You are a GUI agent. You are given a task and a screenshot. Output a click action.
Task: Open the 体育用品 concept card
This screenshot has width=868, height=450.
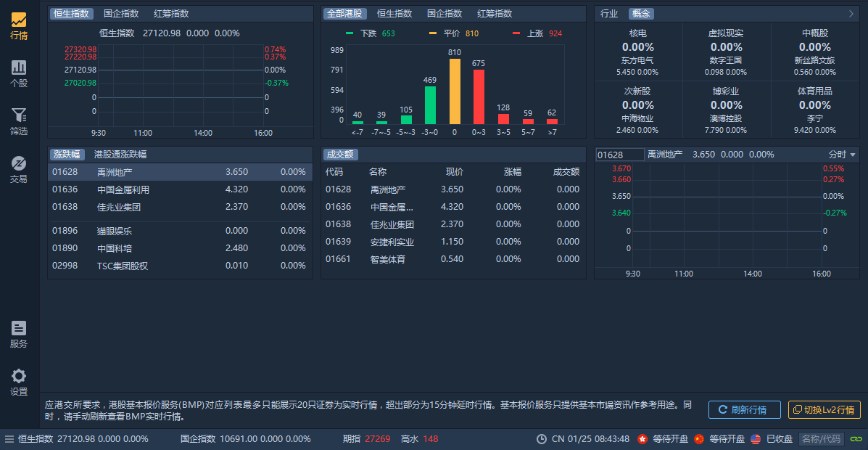pos(815,110)
